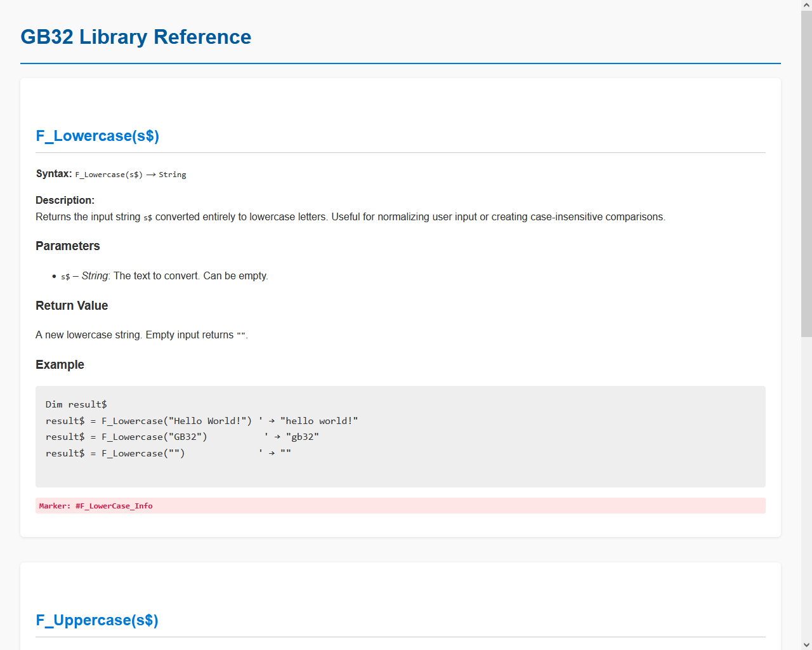
Task: Click the empty-string F_Lowercase("") code line
Action: (x=168, y=453)
